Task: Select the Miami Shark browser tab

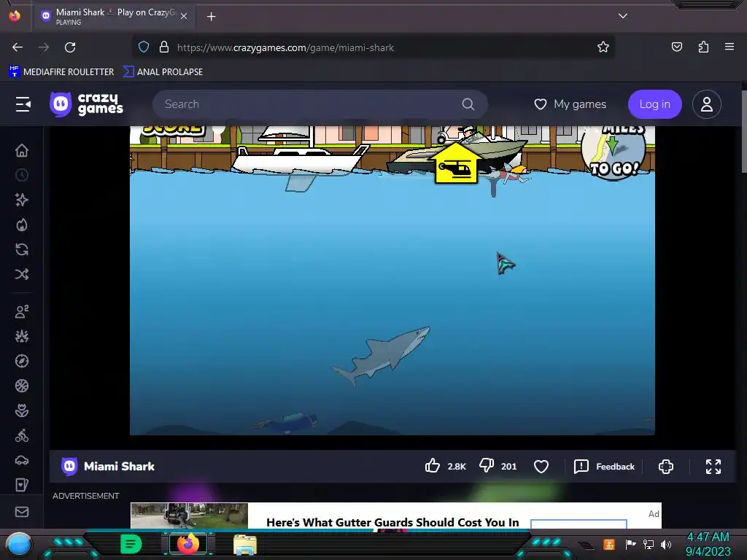Action: (113, 16)
